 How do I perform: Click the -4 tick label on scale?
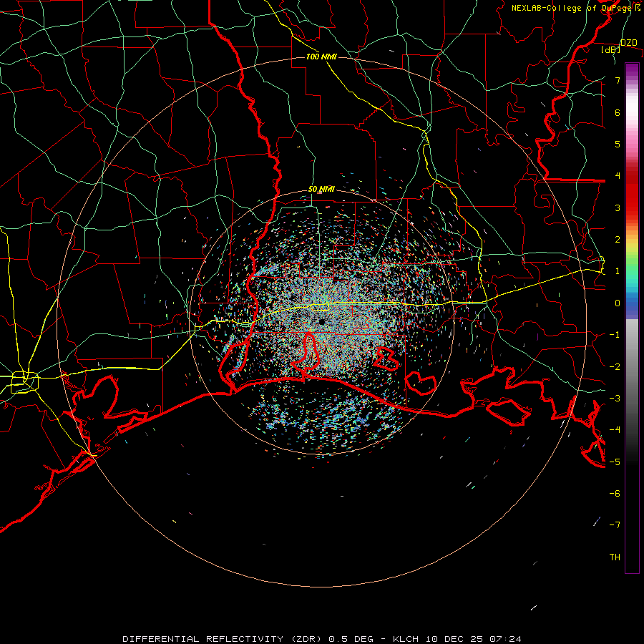pos(615,430)
